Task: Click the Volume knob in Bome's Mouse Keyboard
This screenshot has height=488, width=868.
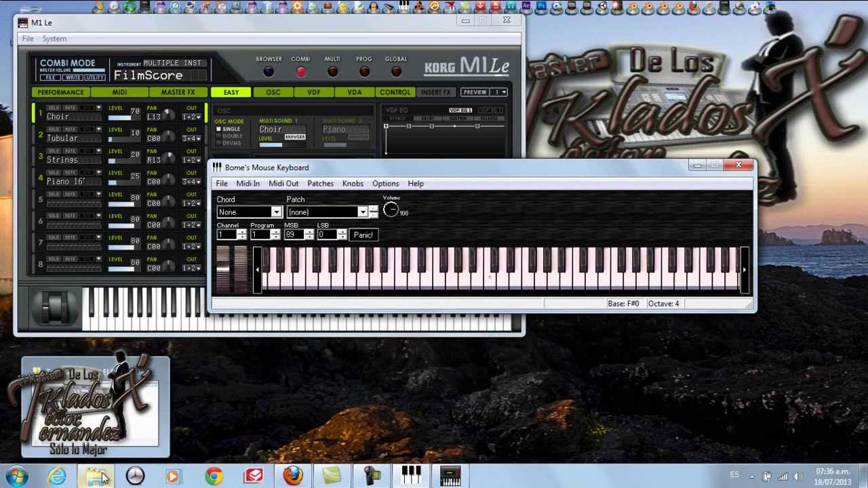Action: (391, 210)
